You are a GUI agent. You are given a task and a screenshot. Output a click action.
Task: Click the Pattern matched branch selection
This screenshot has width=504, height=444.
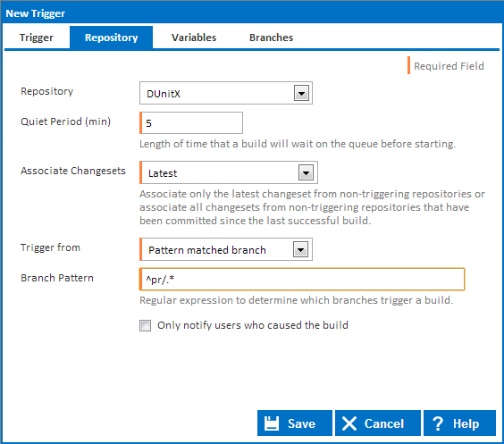point(207,250)
